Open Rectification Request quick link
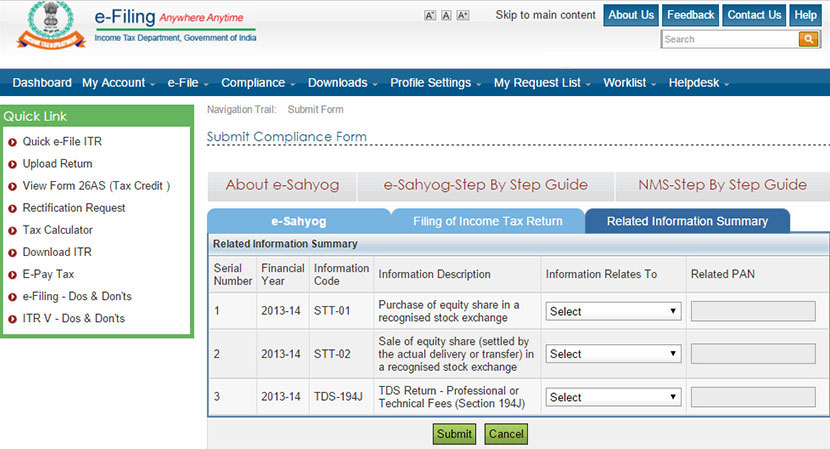Image resolution: width=830 pixels, height=449 pixels. click(74, 208)
